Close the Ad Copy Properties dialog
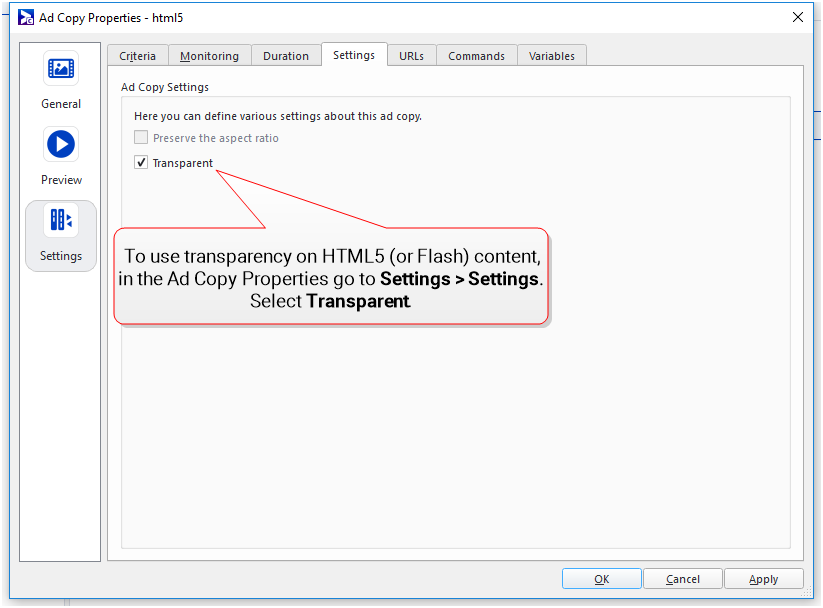 (x=797, y=18)
